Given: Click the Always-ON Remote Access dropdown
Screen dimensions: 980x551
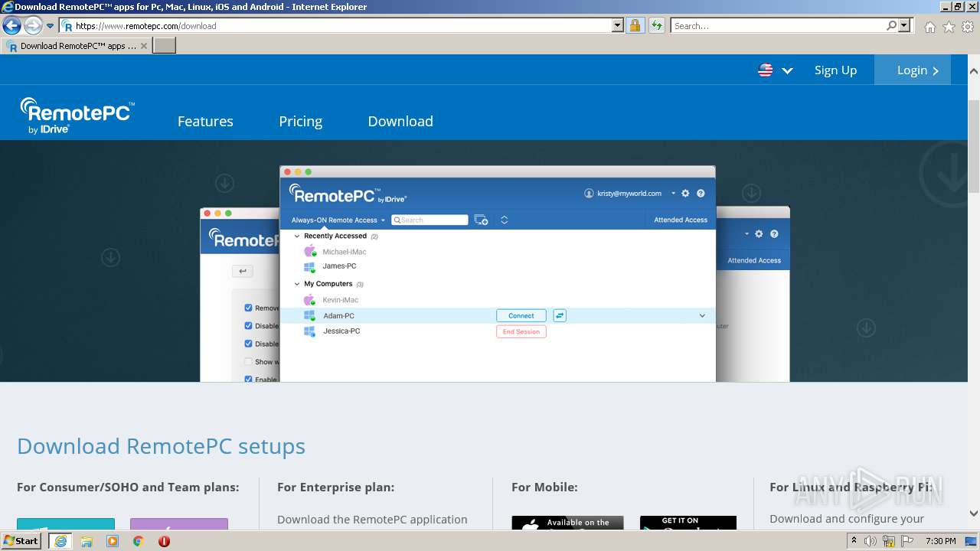Looking at the screenshot, I should click(x=338, y=220).
